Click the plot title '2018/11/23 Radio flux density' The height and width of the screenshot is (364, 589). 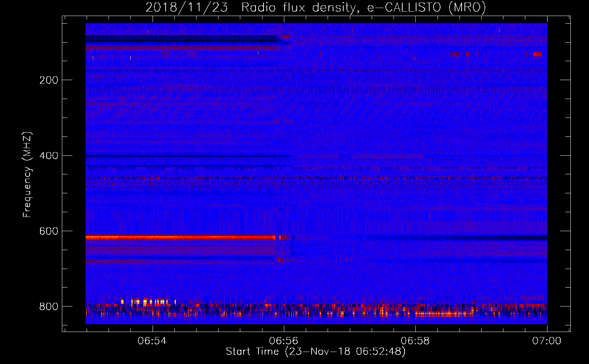click(315, 7)
